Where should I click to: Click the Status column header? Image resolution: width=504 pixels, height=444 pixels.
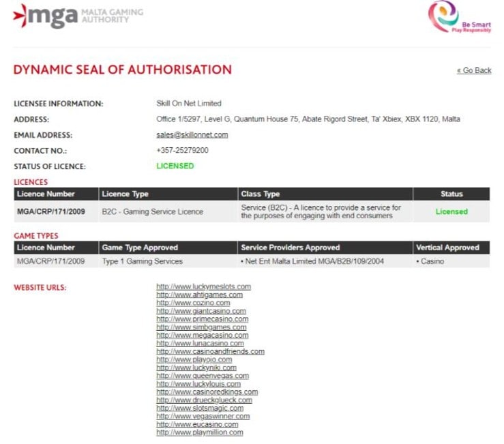451,194
